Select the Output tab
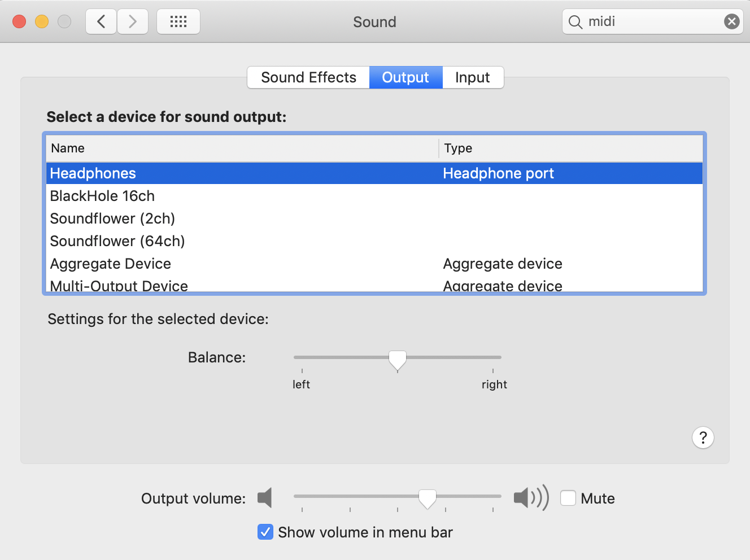This screenshot has height=560, width=750. tap(405, 77)
